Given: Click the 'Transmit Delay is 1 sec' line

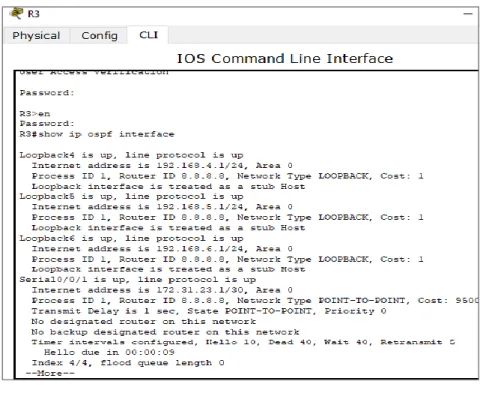Looking at the screenshot, I should (209, 311).
